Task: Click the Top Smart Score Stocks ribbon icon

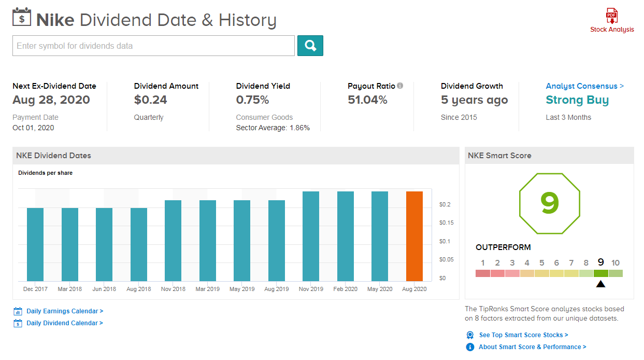Action: coord(470,335)
